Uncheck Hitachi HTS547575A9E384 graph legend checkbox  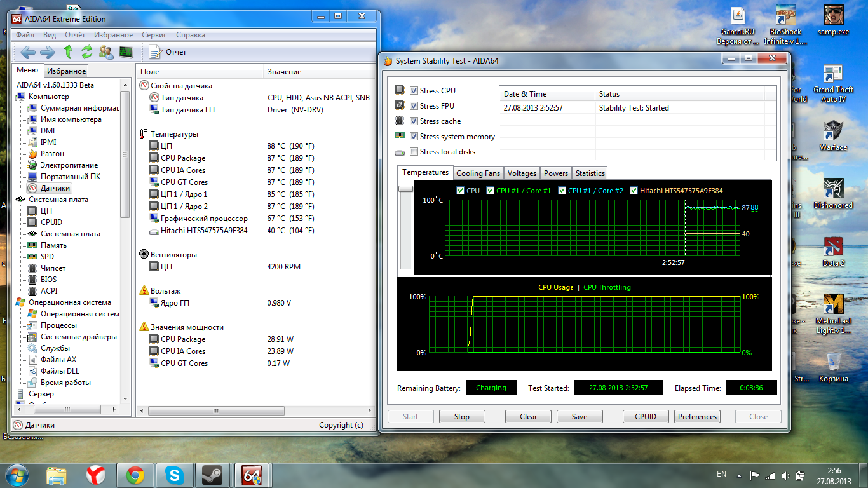[634, 191]
